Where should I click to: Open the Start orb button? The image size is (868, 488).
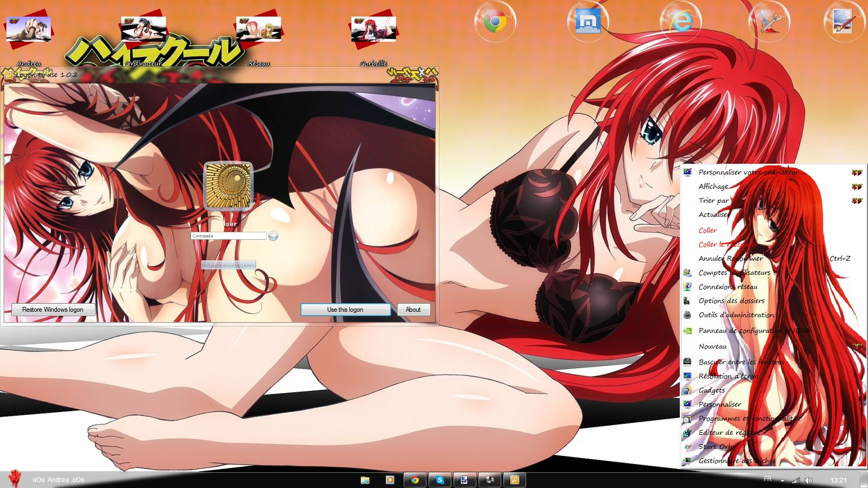(x=15, y=478)
